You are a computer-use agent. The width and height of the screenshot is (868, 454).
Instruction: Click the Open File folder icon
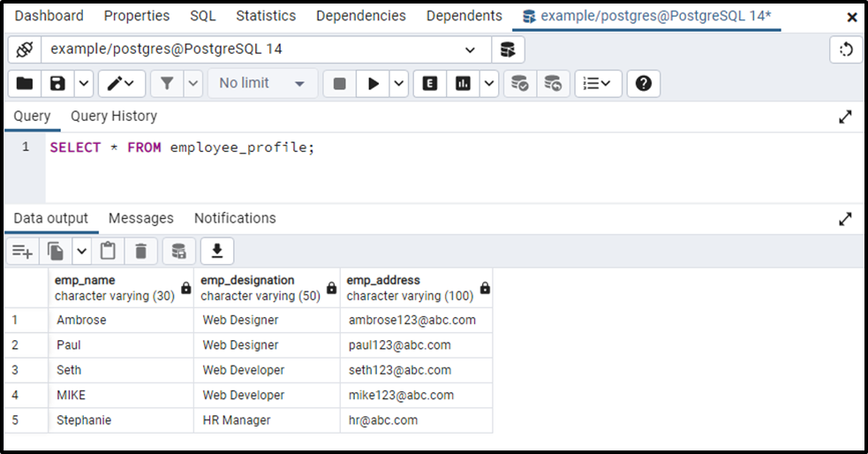pyautogui.click(x=25, y=84)
